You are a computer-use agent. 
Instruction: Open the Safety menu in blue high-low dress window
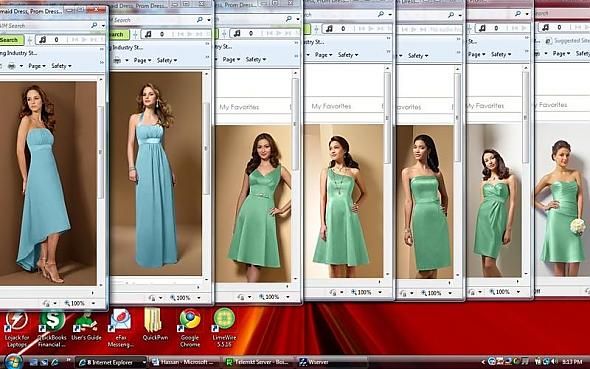(x=61, y=66)
